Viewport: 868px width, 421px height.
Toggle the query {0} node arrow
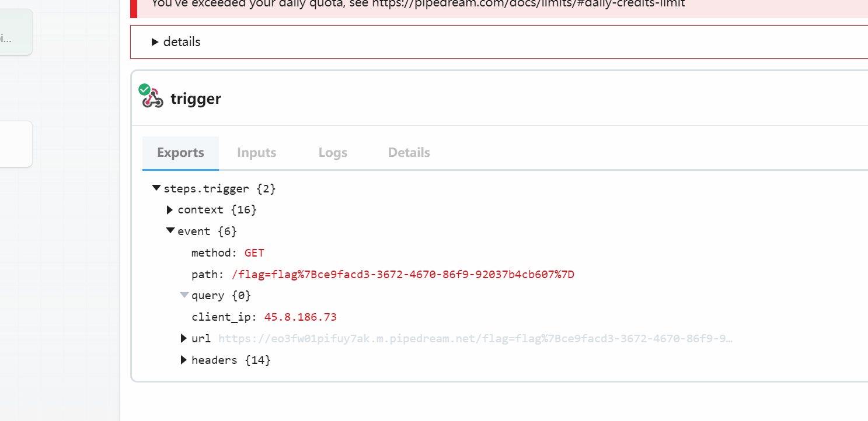tap(184, 296)
